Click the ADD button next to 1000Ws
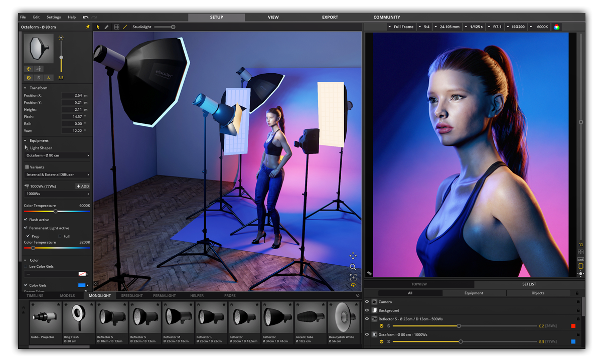602x364 pixels. [x=83, y=186]
